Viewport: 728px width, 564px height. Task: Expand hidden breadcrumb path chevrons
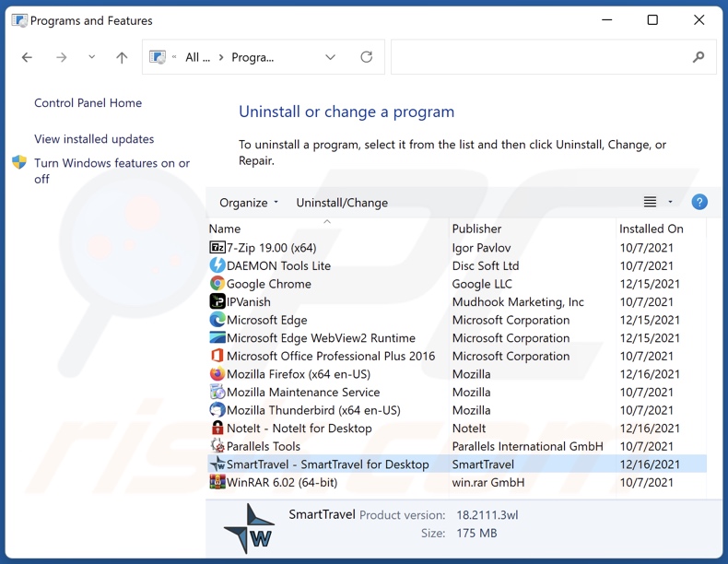point(174,56)
